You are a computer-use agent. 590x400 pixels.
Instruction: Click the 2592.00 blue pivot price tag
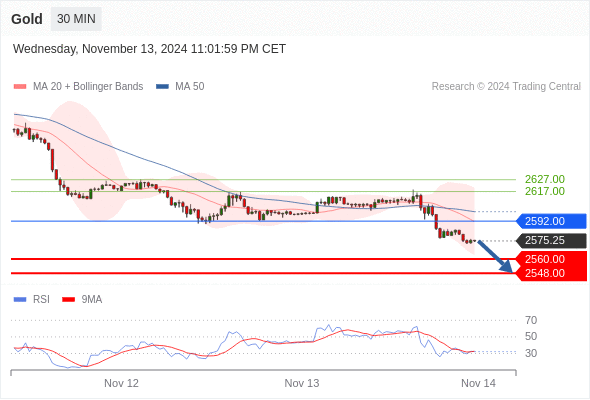[x=551, y=221]
